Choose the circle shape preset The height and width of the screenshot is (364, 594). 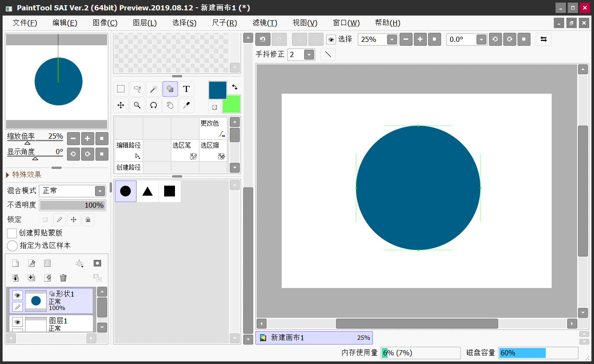[126, 191]
